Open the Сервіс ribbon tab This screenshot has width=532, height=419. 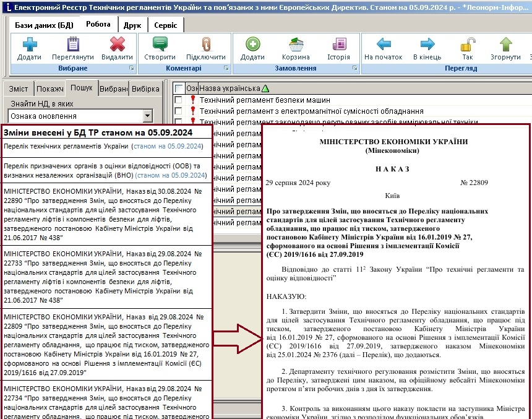[166, 25]
